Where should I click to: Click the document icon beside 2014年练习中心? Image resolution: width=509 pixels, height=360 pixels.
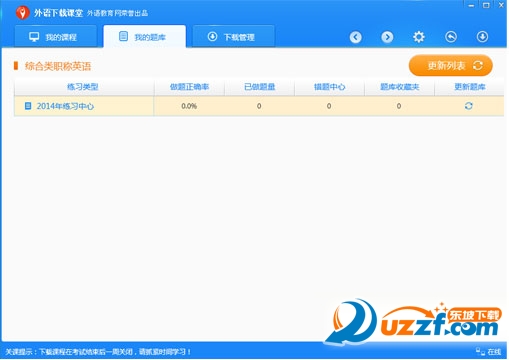tap(28, 106)
